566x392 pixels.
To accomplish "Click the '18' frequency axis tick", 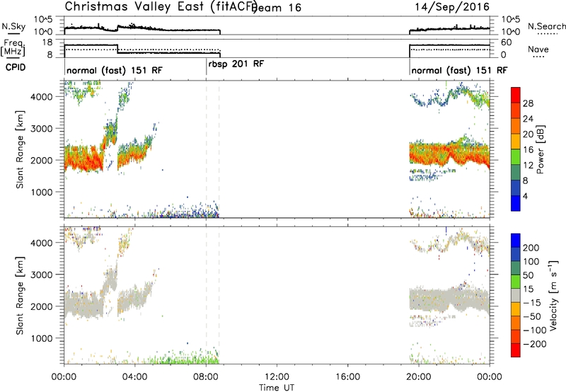I will coord(47,42).
